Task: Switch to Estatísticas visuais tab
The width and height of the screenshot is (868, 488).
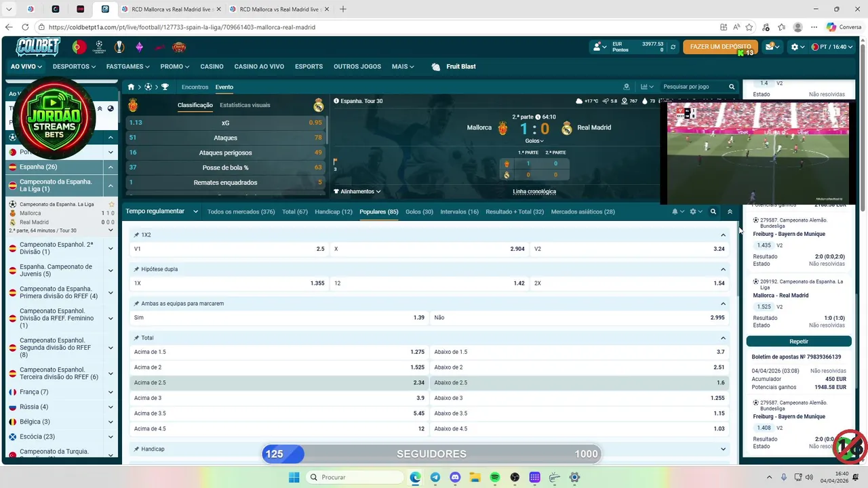Action: pos(245,105)
